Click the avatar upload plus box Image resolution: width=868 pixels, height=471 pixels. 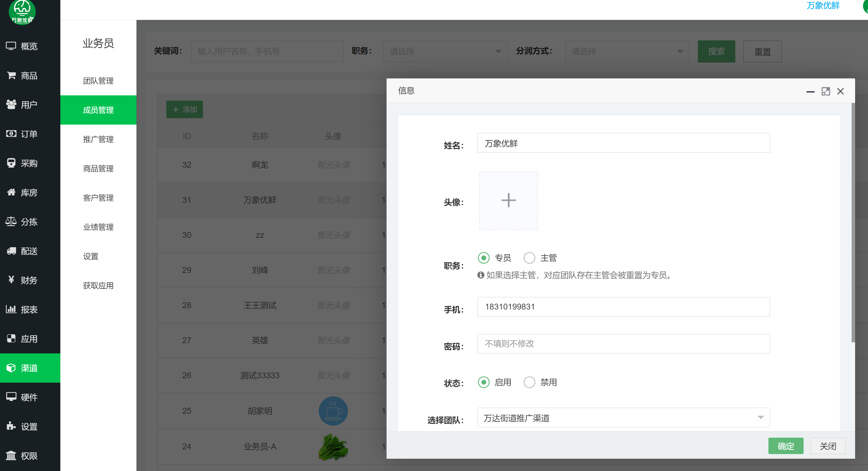pyautogui.click(x=508, y=201)
